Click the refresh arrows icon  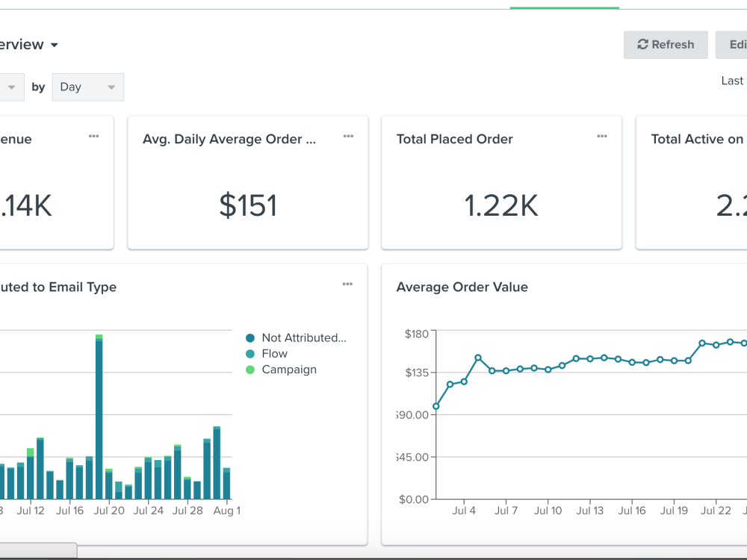click(x=642, y=44)
